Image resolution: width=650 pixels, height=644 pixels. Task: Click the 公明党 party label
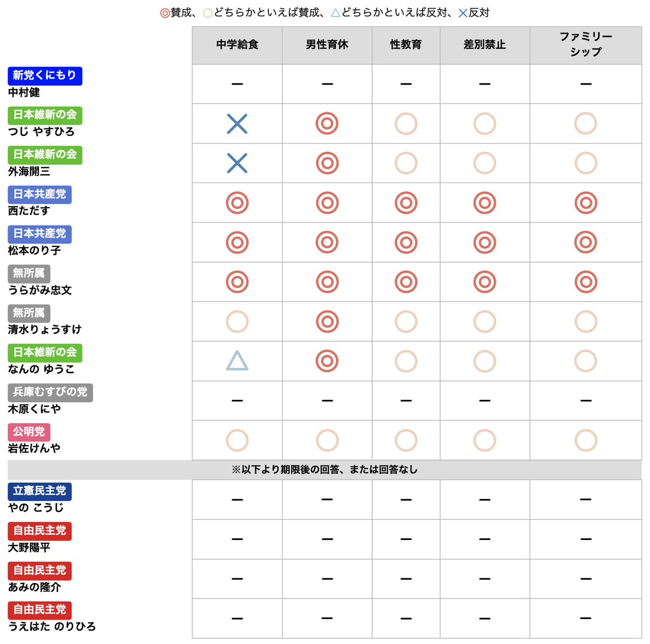tap(29, 432)
